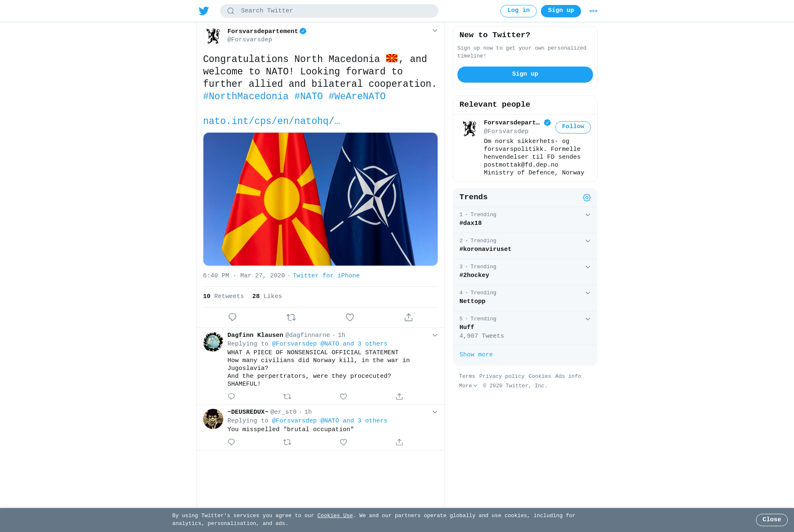Viewport: 794px width, 532px height.
Task: Open Trends settings gear
Action: [587, 198]
